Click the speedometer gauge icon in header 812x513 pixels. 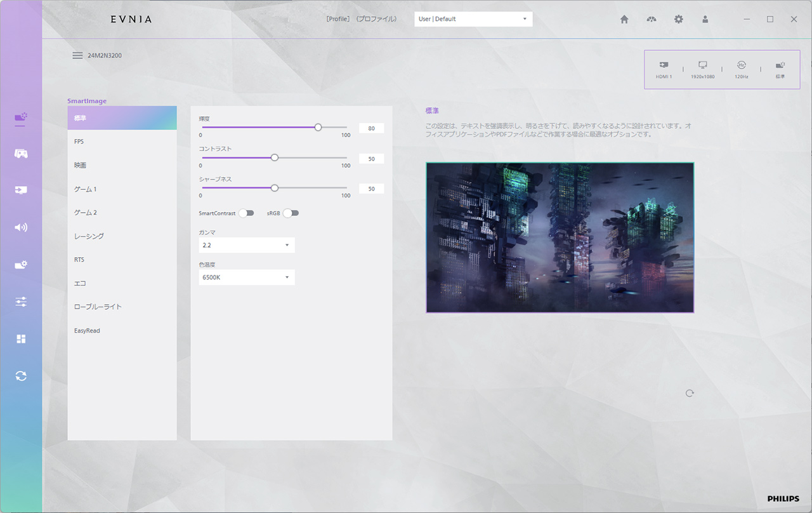click(652, 19)
